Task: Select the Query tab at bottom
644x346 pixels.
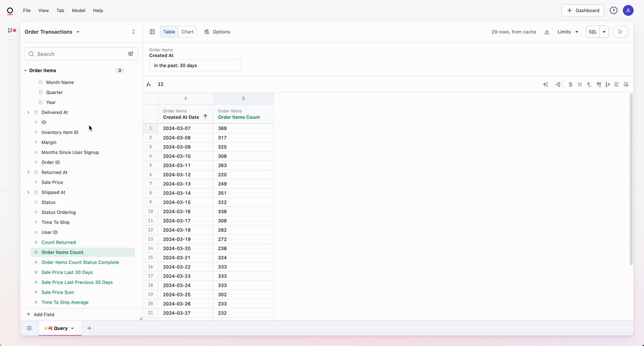Action: (60, 329)
